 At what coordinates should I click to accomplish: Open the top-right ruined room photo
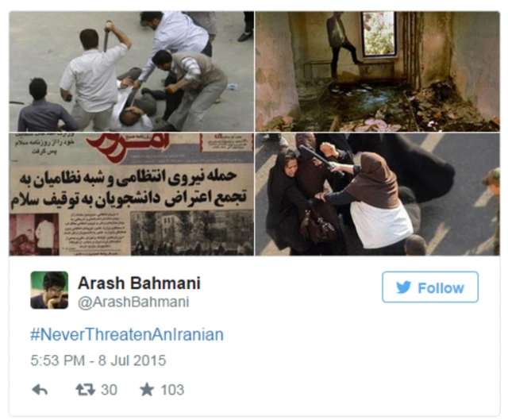pyautogui.click(x=378, y=71)
